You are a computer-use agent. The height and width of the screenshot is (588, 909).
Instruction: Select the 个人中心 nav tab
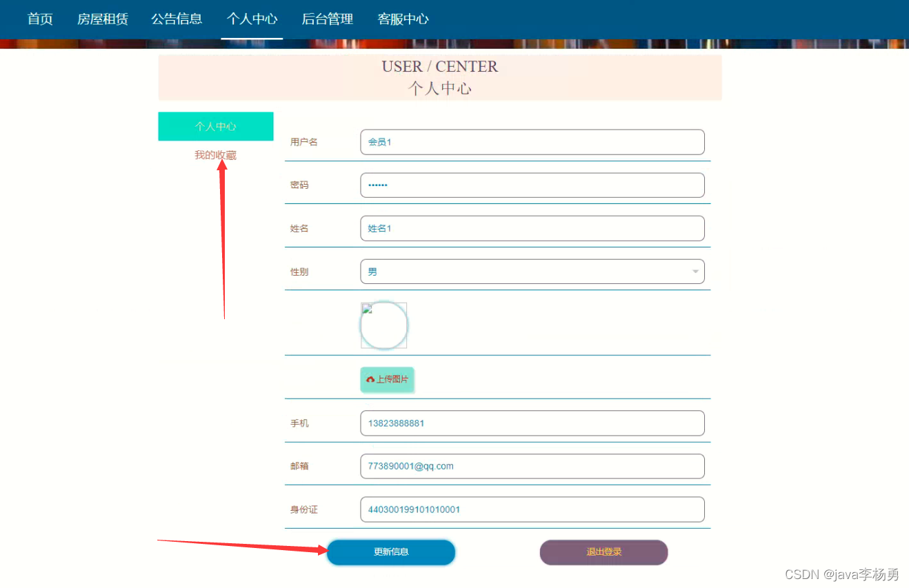(x=252, y=19)
